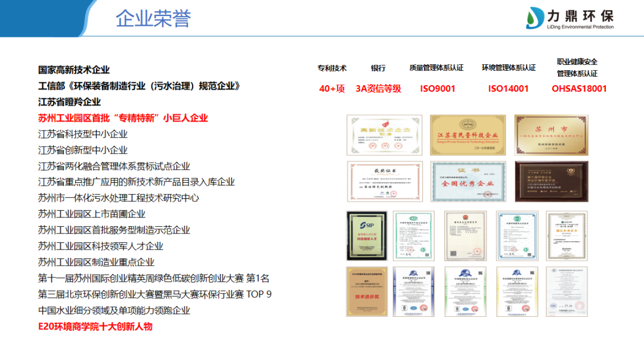Viewport: 644px width, 349px height.
Task: Click the dark SIP plaque image
Action: tap(366, 235)
